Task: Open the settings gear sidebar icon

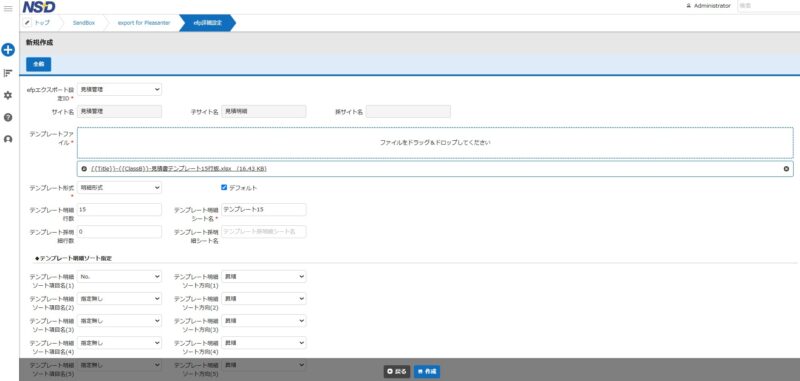Action: (8, 95)
